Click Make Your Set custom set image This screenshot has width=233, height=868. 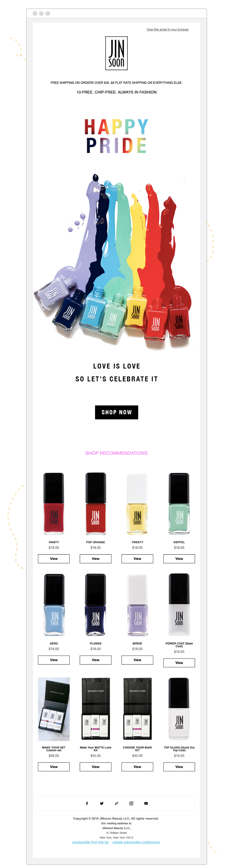(54, 709)
